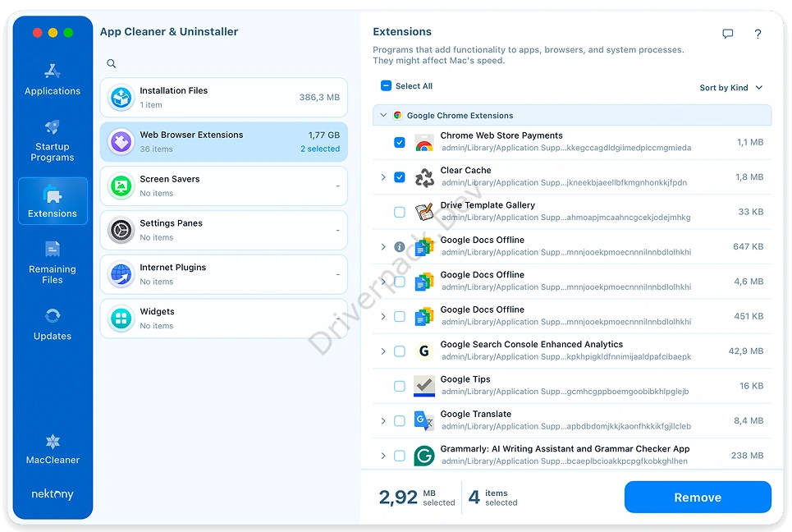Open the feedback speech bubble icon

pos(727,34)
